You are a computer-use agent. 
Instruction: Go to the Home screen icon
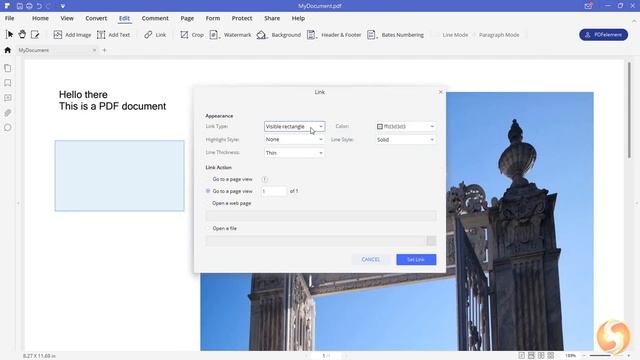coord(7,50)
